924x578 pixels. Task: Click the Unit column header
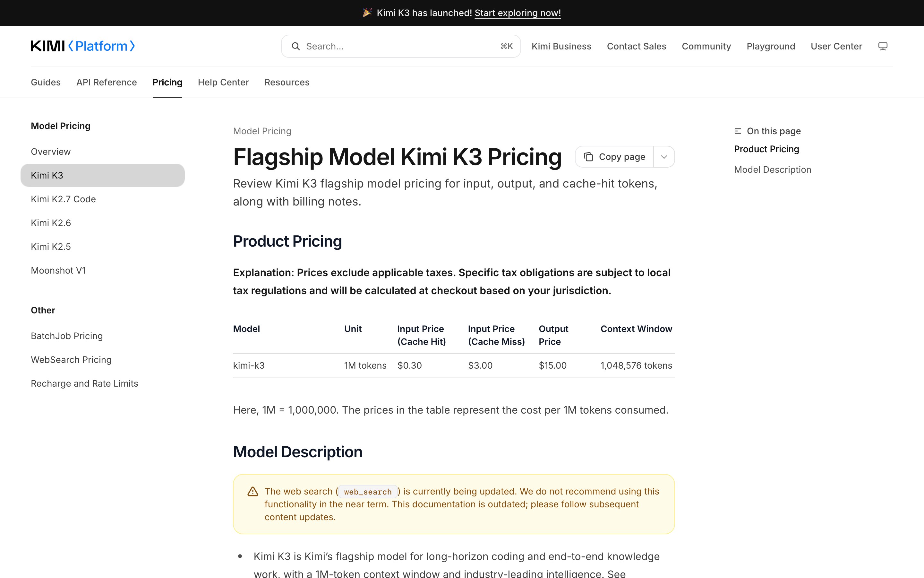pos(353,329)
